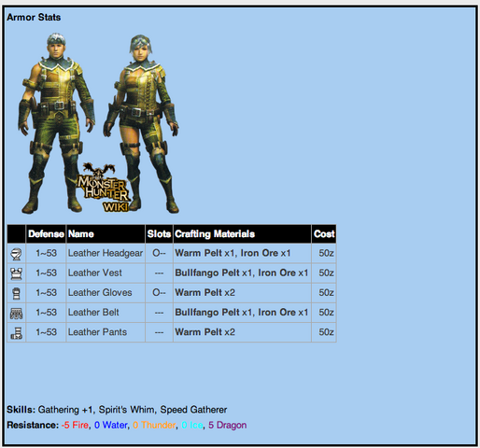Click the Crafting Materials column header
The width and height of the screenshot is (480, 448).
click(x=242, y=233)
